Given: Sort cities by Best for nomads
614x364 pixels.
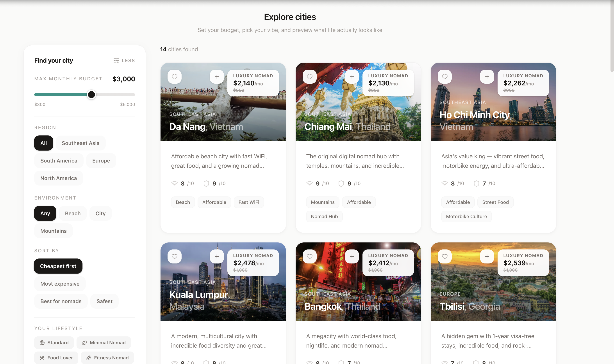Looking at the screenshot, I should (61, 301).
